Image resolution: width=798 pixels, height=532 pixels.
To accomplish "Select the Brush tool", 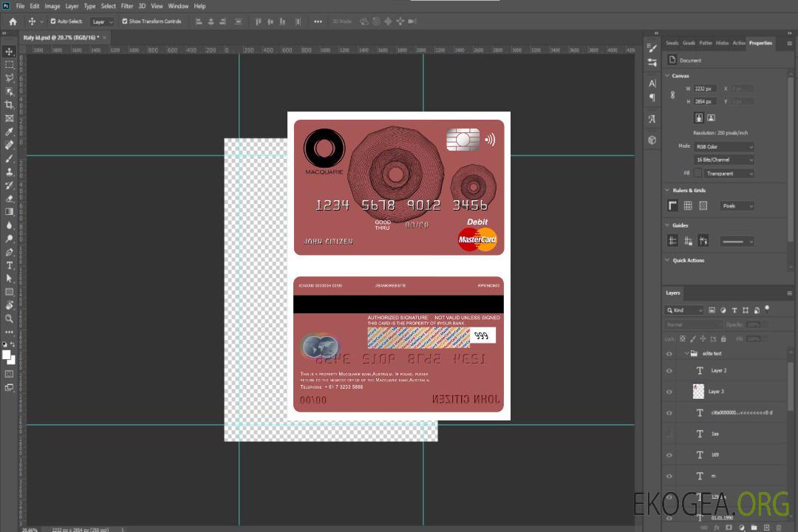I will point(9,158).
